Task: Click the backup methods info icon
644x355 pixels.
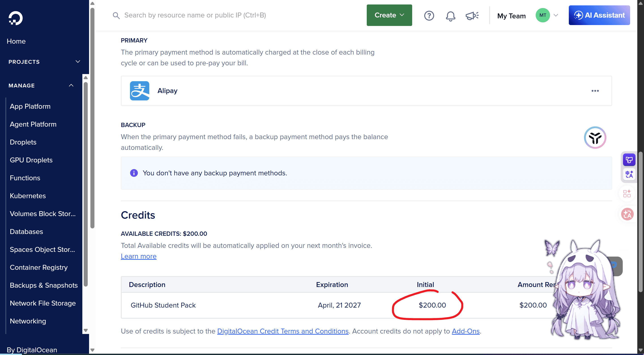Action: (134, 173)
